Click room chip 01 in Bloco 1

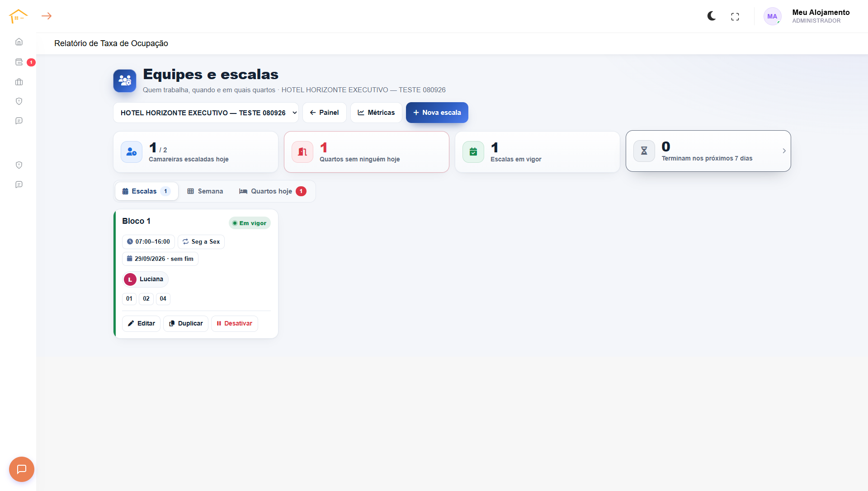[129, 299]
